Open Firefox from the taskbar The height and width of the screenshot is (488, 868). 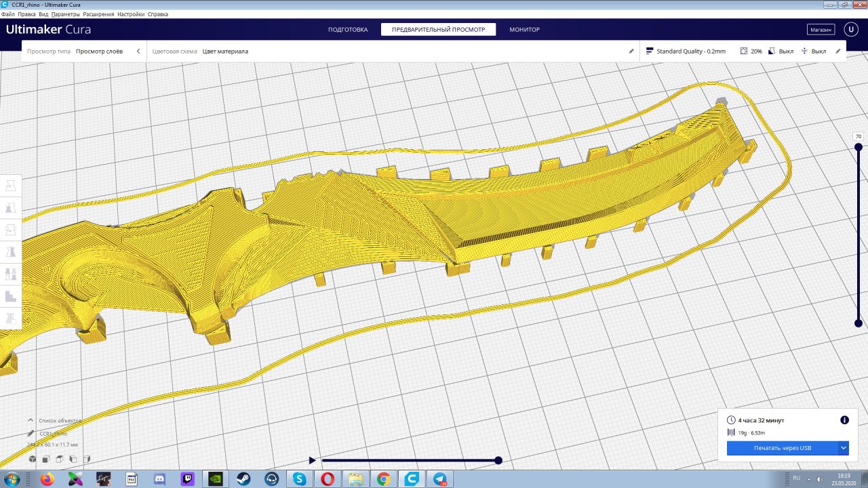(47, 479)
